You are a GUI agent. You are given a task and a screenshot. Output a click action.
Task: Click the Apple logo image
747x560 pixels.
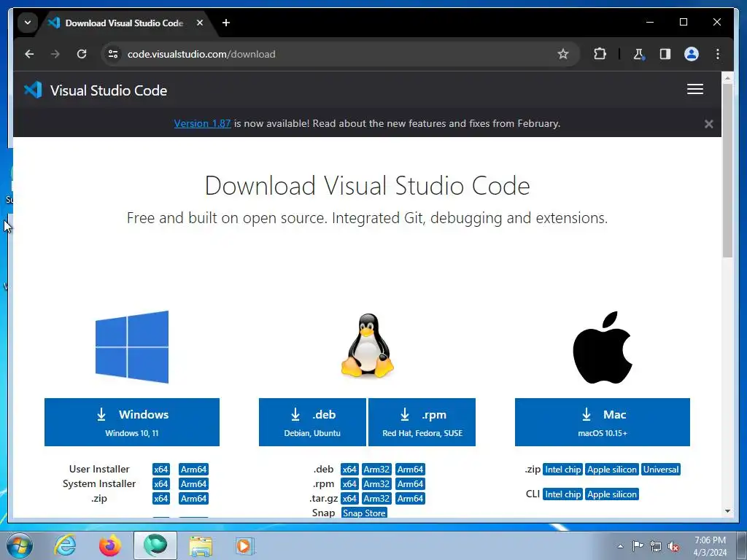[603, 348]
